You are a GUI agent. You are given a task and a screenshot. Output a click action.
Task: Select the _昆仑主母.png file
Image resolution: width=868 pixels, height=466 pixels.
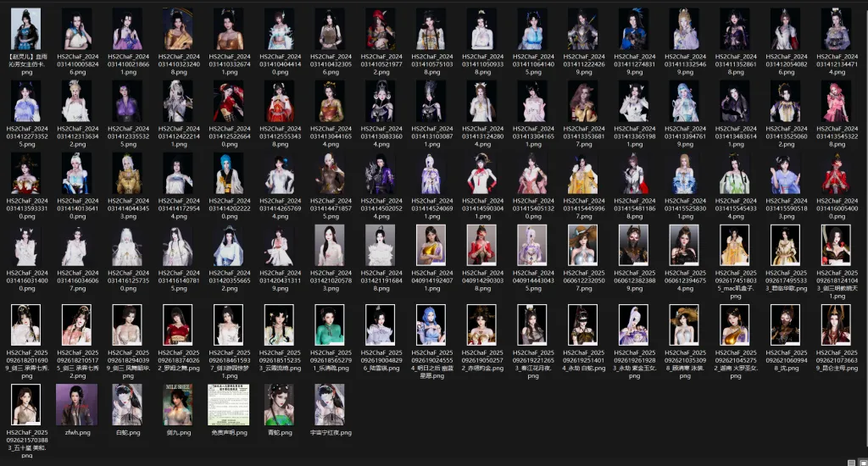837,325
